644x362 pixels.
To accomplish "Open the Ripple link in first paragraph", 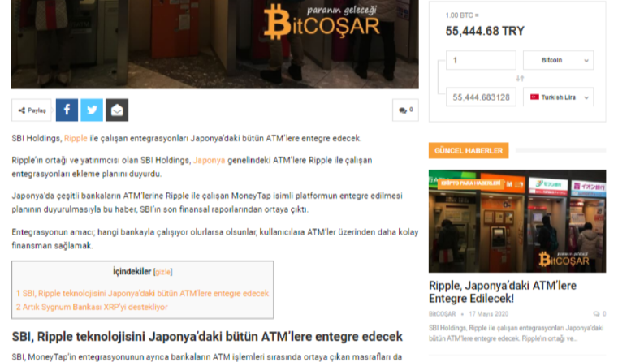I will click(76, 138).
